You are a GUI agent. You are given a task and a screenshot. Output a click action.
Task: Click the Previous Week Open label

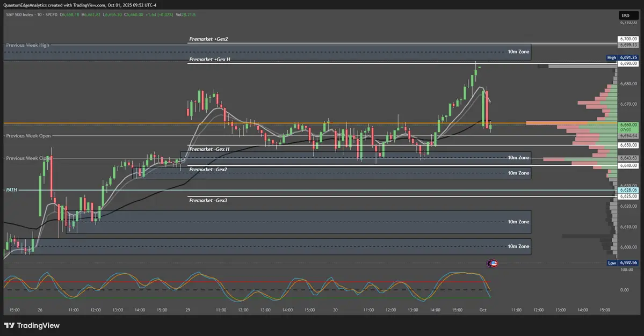[28, 136]
